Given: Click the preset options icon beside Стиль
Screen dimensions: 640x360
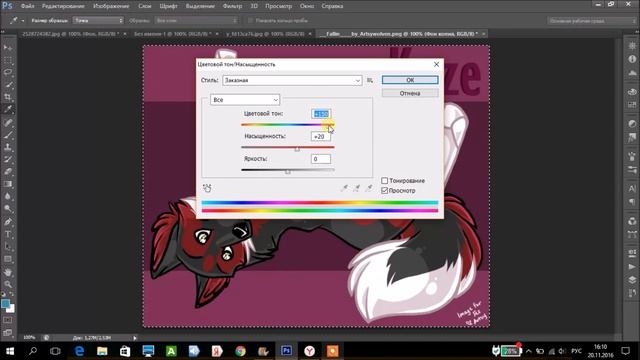Looking at the screenshot, I should pyautogui.click(x=369, y=80).
